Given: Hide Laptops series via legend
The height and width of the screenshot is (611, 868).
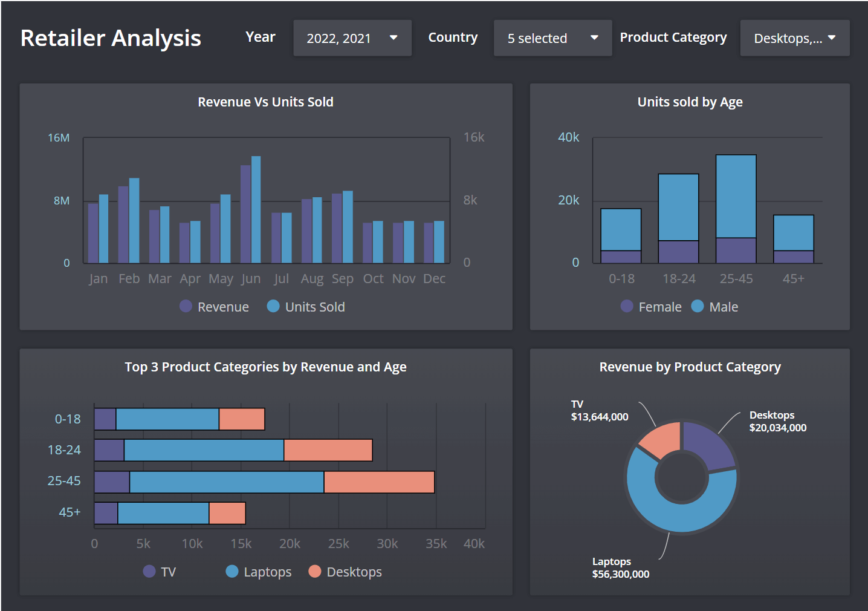Looking at the screenshot, I should (259, 572).
